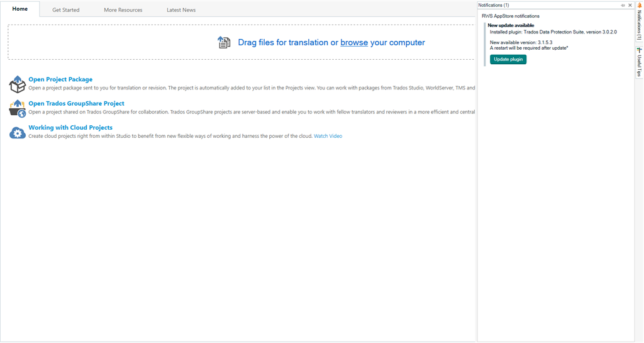Viewport: 644px width, 343px height.
Task: Open Project Package heading link
Action: (60, 79)
